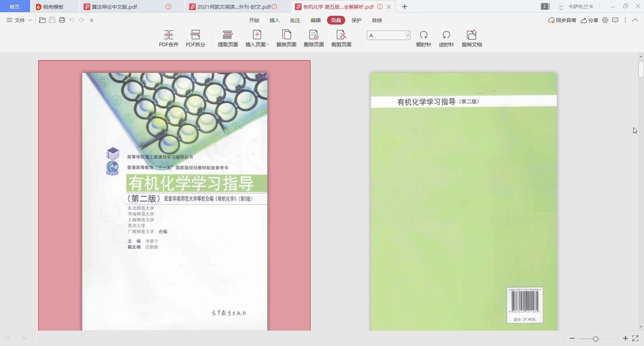The image size is (644, 346).
Task: Open the page size combo box showing A
Action: click(388, 35)
